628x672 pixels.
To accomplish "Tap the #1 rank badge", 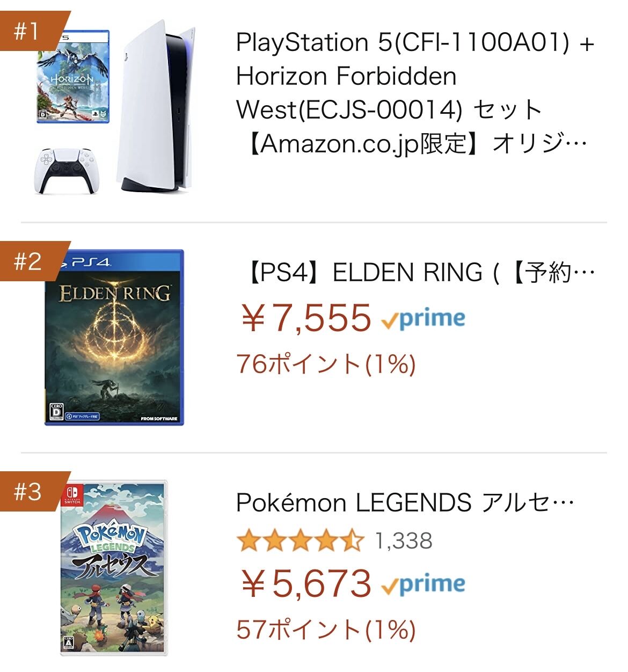I will tap(28, 31).
